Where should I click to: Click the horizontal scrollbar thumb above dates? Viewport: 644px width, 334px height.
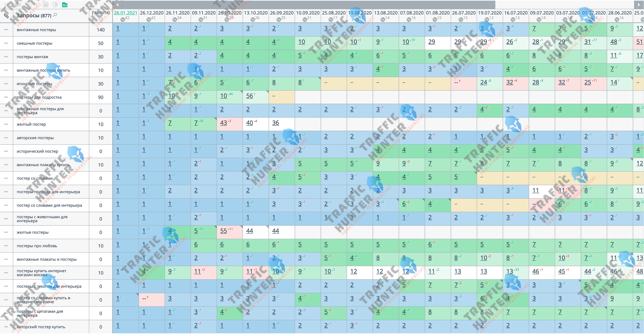pos(309,4)
